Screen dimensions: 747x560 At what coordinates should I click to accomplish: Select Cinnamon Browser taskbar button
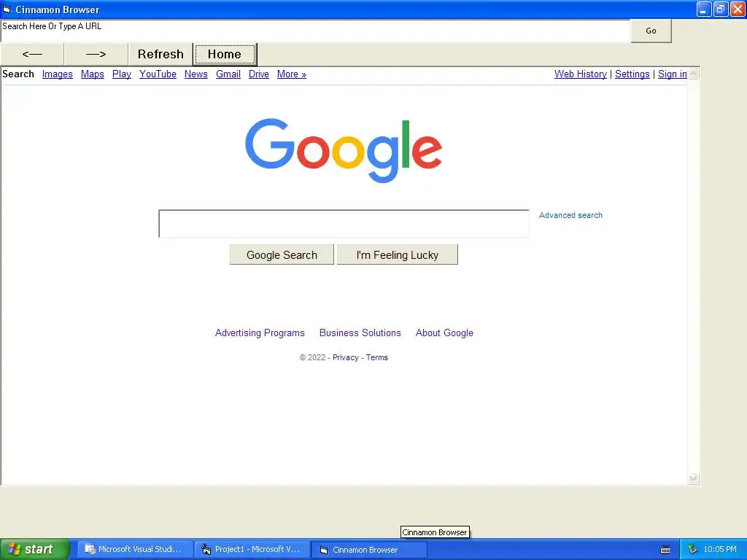click(369, 550)
